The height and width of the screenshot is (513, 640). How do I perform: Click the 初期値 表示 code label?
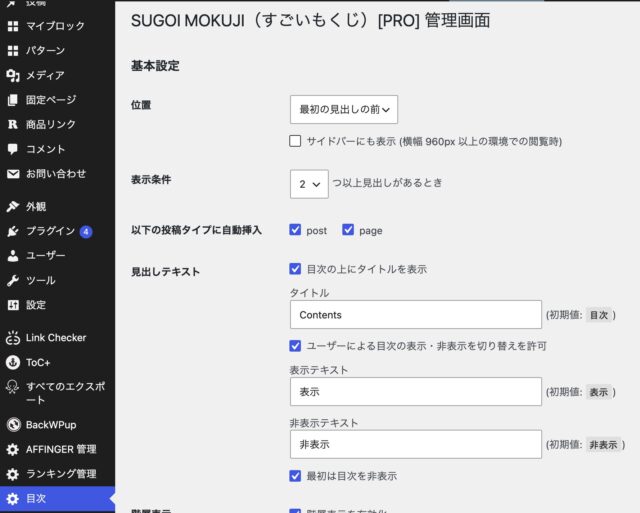pyautogui.click(x=599, y=392)
